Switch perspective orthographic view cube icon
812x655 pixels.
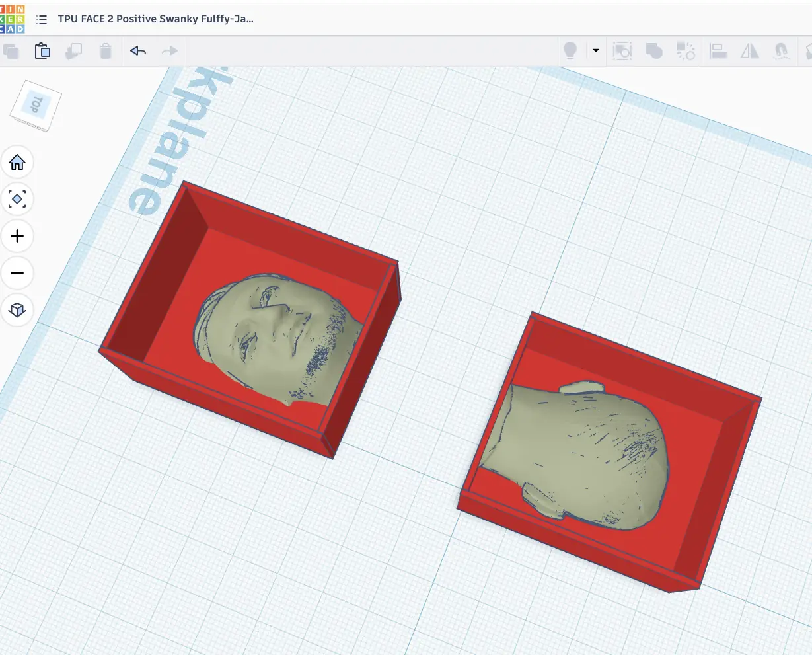[17, 310]
